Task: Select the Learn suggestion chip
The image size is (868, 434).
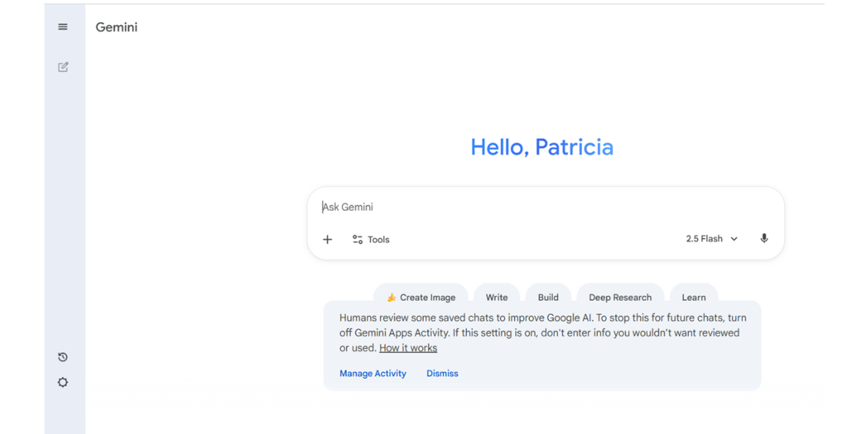Action: pyautogui.click(x=693, y=297)
